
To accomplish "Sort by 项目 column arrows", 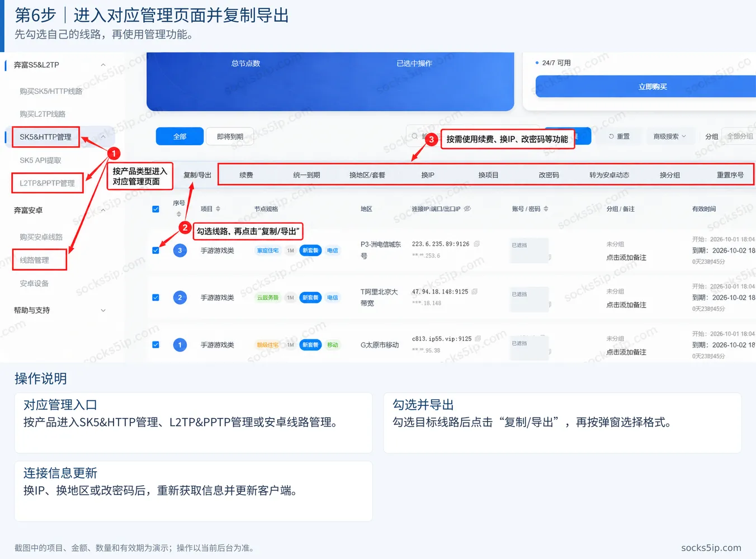I will 218,209.
